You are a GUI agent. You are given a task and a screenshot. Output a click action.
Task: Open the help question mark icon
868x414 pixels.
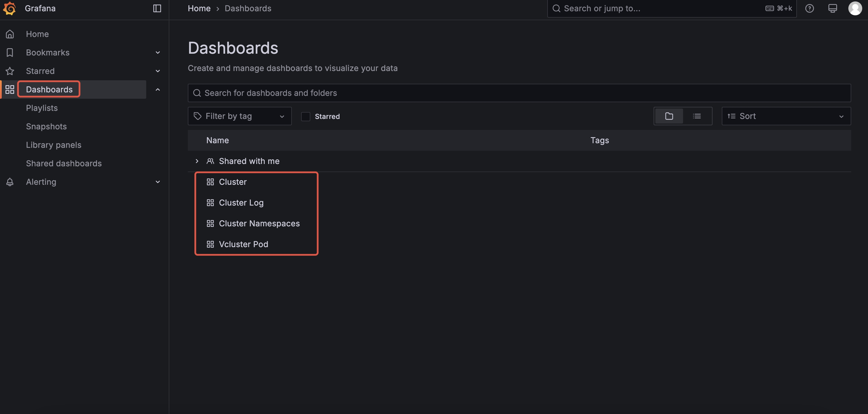pos(809,8)
